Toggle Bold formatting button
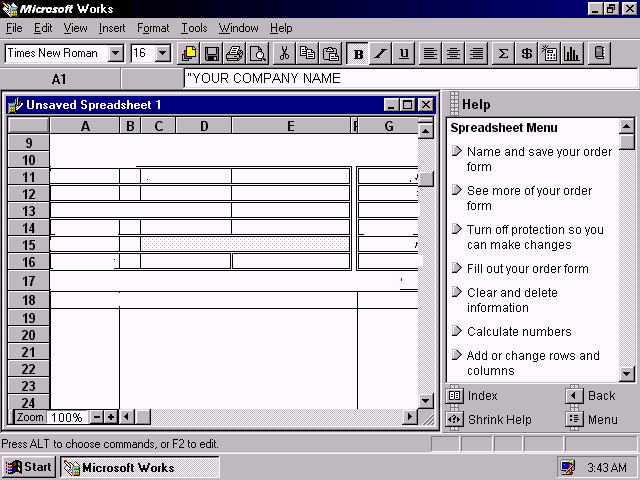Viewport: 640px width, 480px height. click(358, 53)
